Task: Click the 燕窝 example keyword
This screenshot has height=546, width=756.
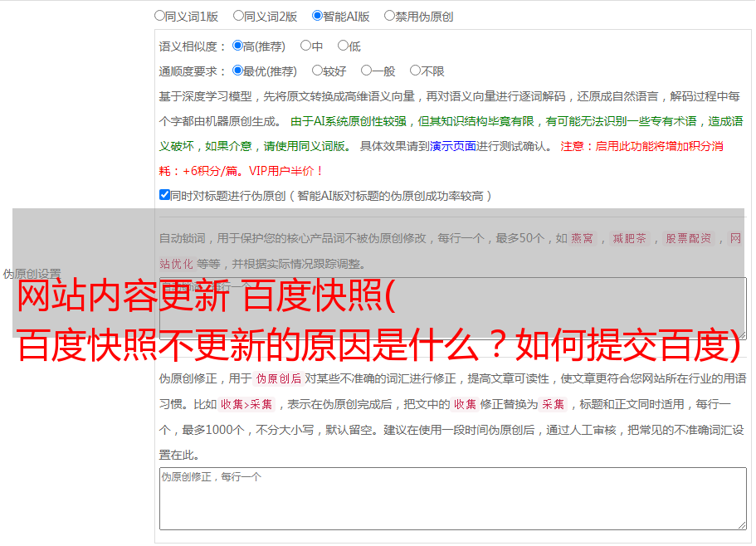Action: pos(583,238)
